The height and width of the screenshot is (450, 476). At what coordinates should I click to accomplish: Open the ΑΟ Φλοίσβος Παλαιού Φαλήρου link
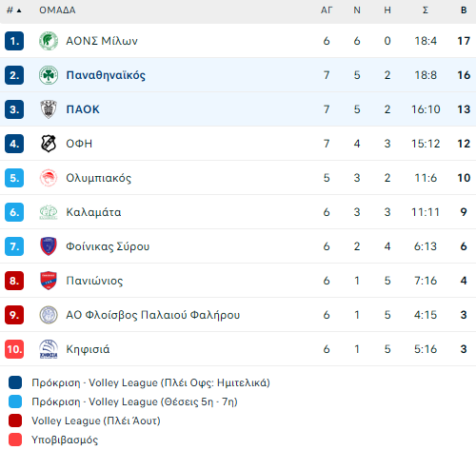click(153, 315)
